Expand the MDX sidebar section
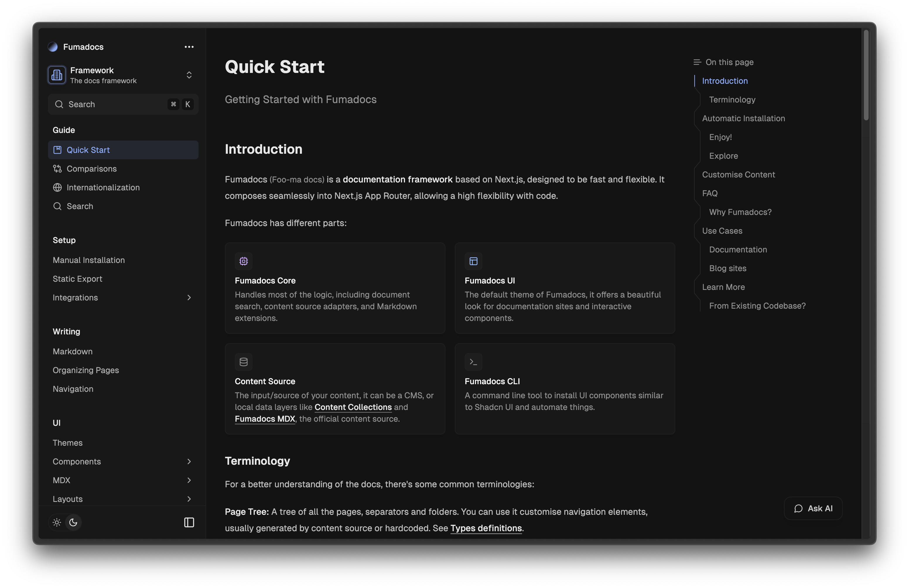Image resolution: width=909 pixels, height=588 pixels. coord(189,480)
